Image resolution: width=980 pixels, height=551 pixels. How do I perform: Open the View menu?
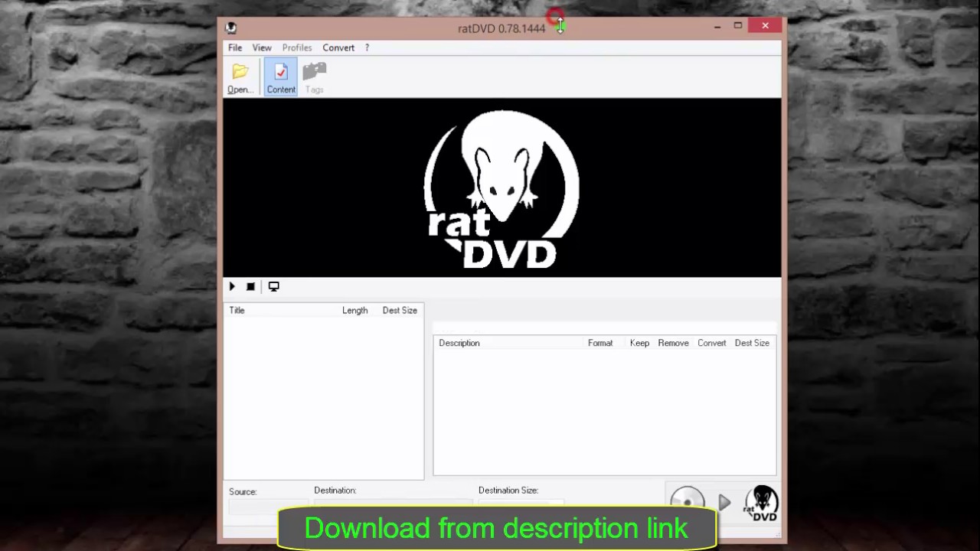tap(262, 47)
